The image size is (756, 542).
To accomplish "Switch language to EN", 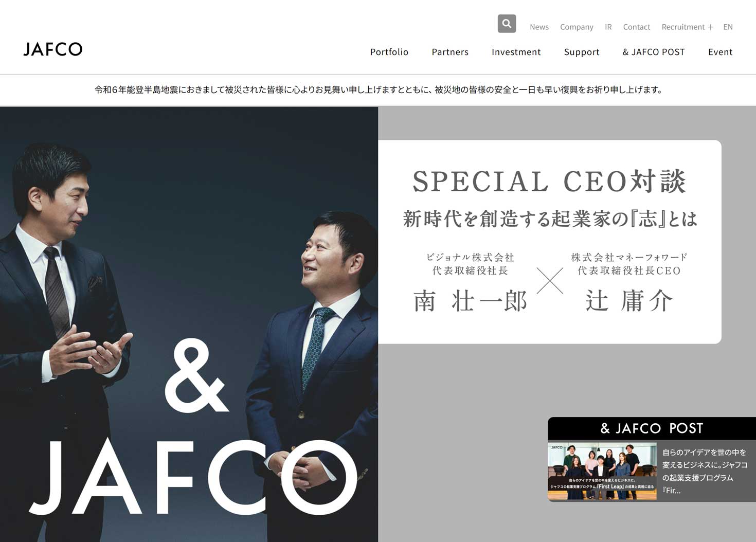I will click(728, 27).
